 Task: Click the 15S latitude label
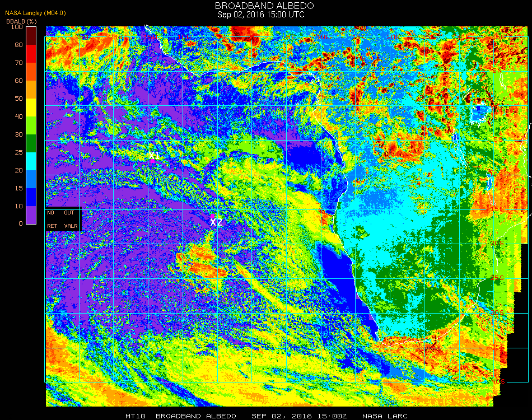497,209
